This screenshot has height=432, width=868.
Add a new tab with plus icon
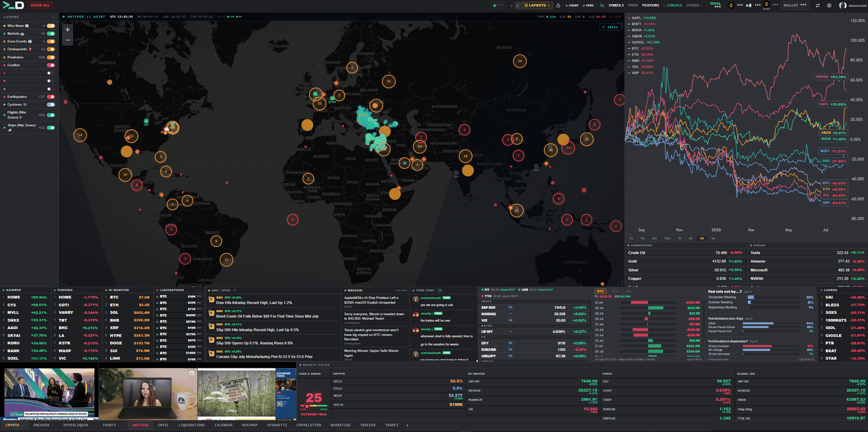[x=407, y=425]
